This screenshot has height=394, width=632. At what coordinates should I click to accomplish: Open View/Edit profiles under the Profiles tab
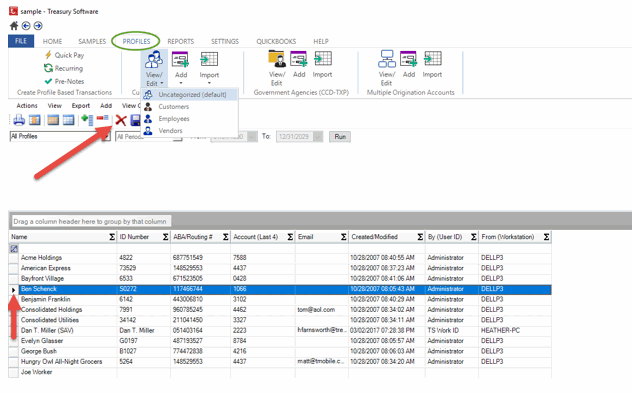[x=154, y=68]
